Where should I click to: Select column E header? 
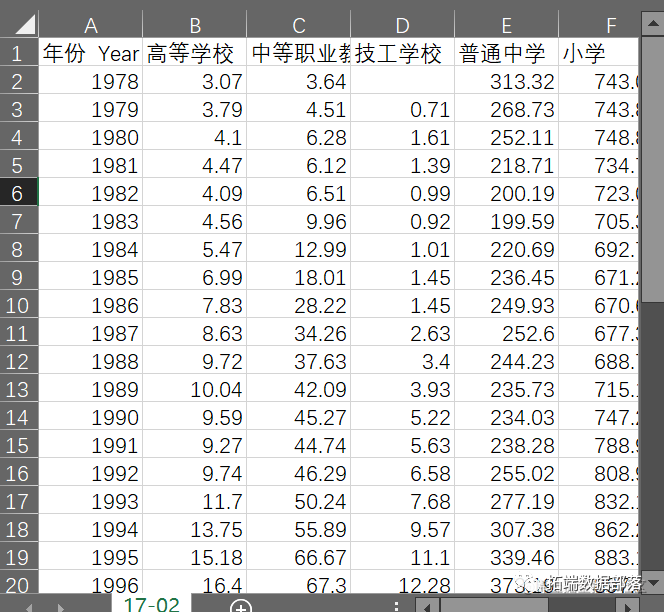[506, 25]
